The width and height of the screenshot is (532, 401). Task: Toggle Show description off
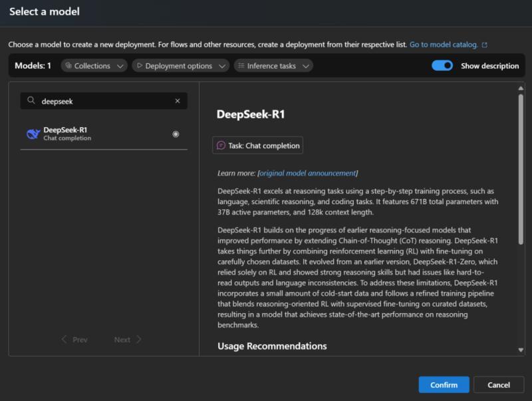pyautogui.click(x=443, y=66)
